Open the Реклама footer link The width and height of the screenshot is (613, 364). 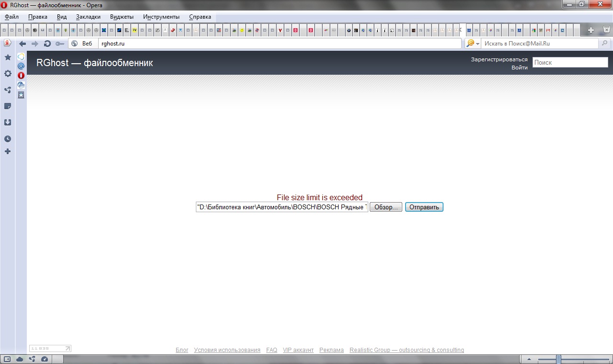click(x=331, y=350)
